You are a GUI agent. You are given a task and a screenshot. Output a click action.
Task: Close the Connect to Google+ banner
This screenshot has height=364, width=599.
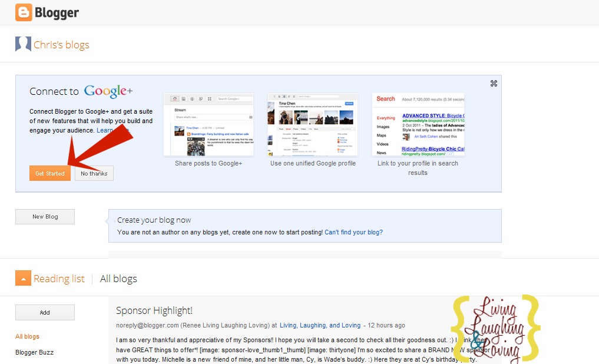494,83
